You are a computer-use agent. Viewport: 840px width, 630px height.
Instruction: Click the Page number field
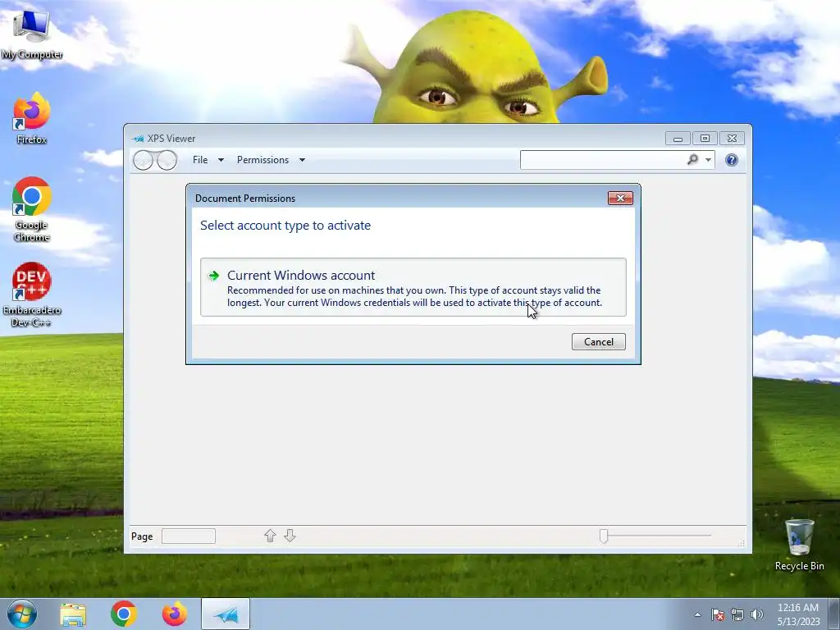(x=189, y=536)
